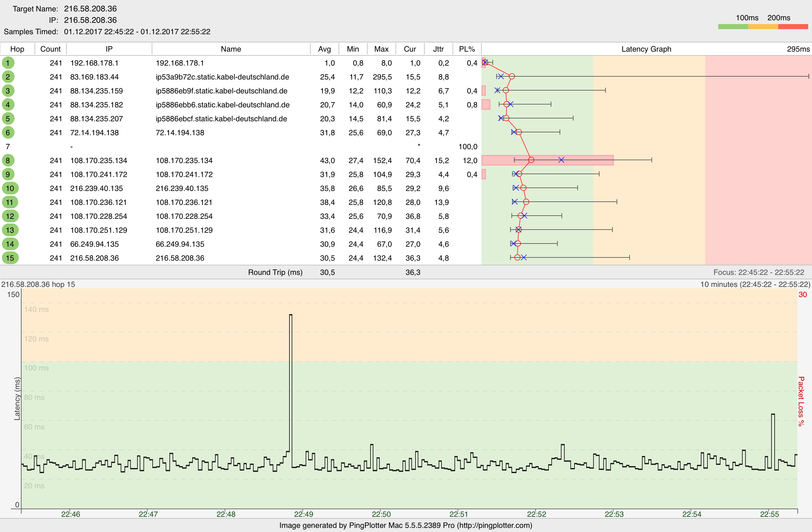
Task: Click IP cell 72.14.194.138
Action: click(94, 132)
